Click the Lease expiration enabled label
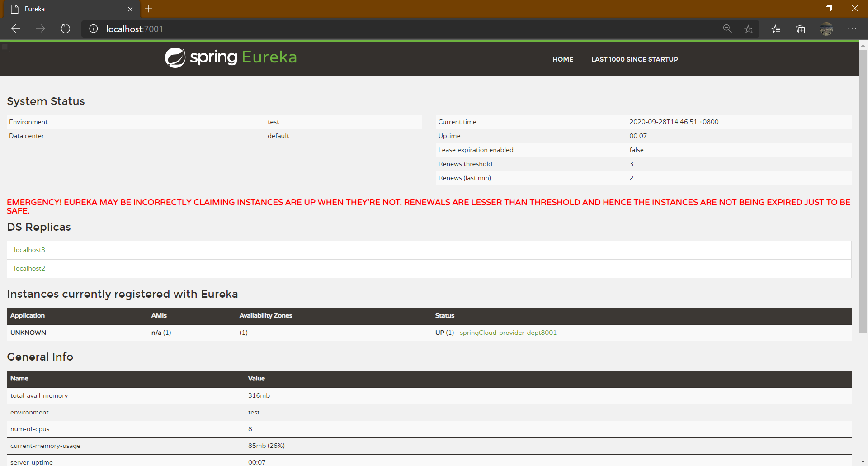The height and width of the screenshot is (466, 868). 476,150
